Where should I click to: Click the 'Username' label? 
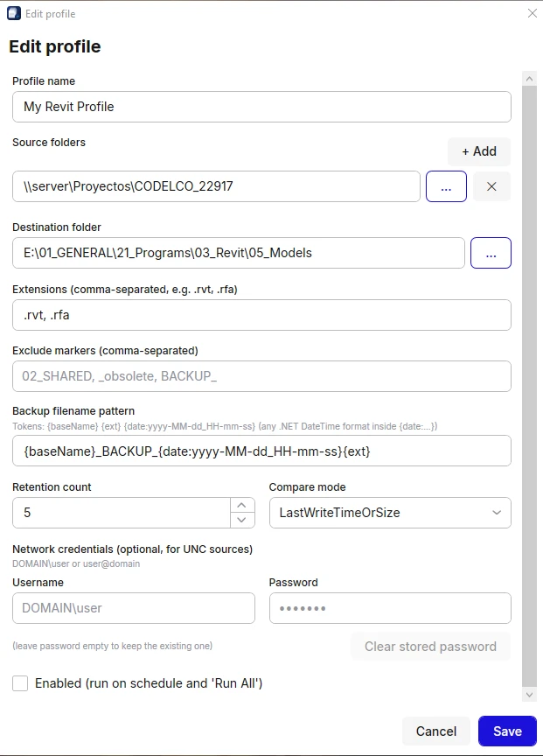tap(38, 583)
